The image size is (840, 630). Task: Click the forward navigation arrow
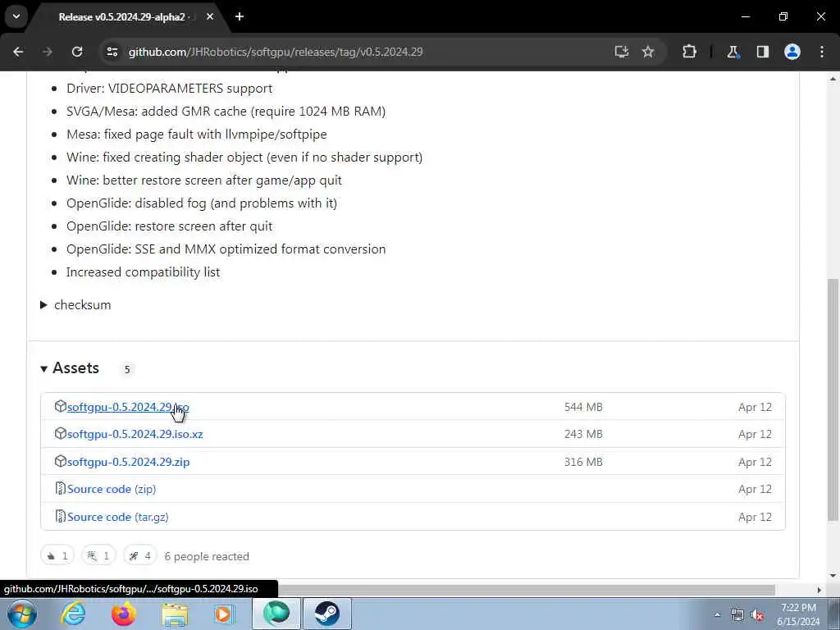pos(48,52)
